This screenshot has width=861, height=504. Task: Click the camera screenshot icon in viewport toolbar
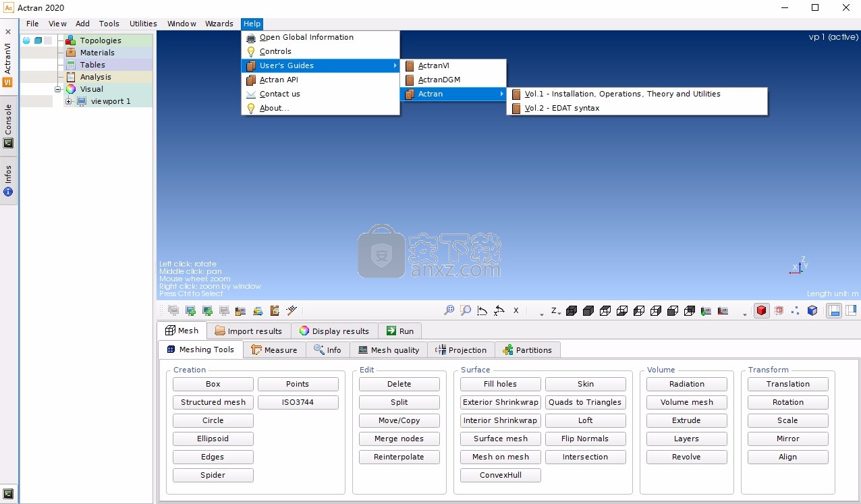click(x=241, y=310)
